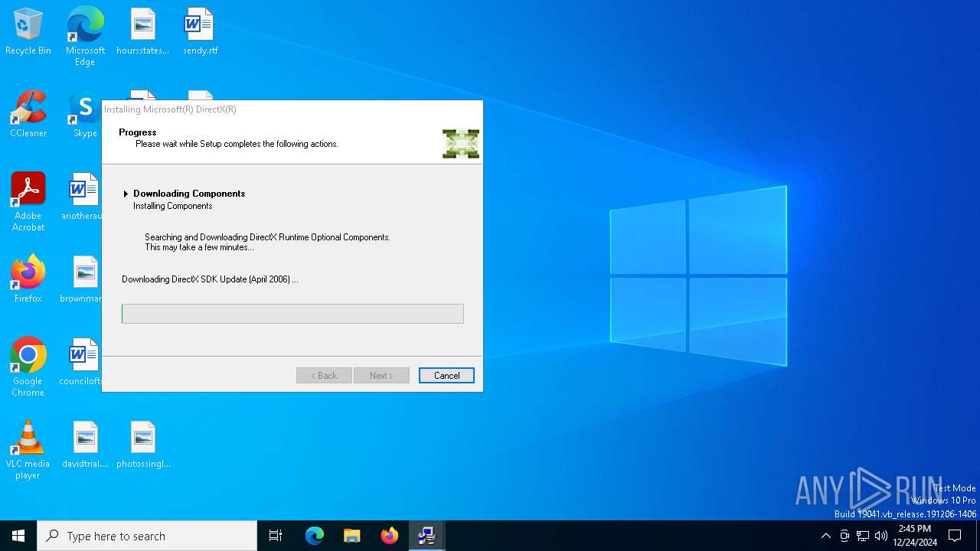Select the brownmar image file icon
The width and height of the screenshot is (980, 551).
pyautogui.click(x=83, y=279)
